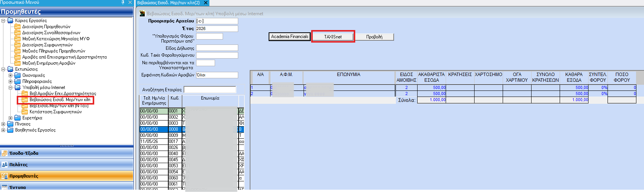Click the ΑΚΑΘΑΡΙΣΤΑ ΕΣΟΔΑ column header
644x192 pixels.
pos(432,77)
